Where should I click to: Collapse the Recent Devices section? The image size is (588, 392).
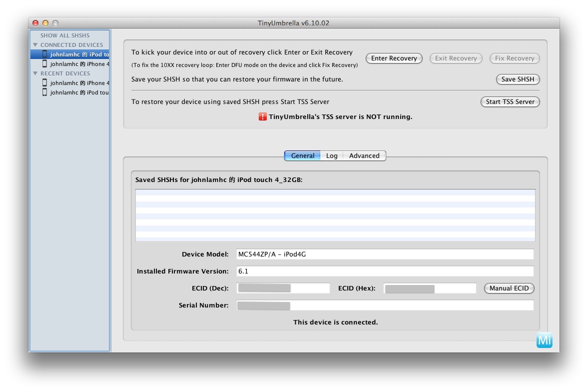(35, 73)
